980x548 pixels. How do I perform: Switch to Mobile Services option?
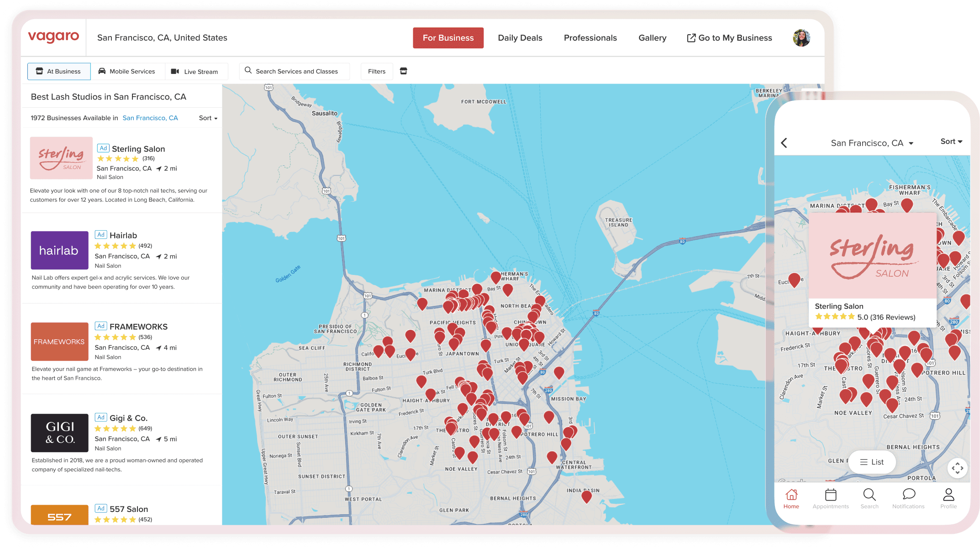pyautogui.click(x=127, y=71)
